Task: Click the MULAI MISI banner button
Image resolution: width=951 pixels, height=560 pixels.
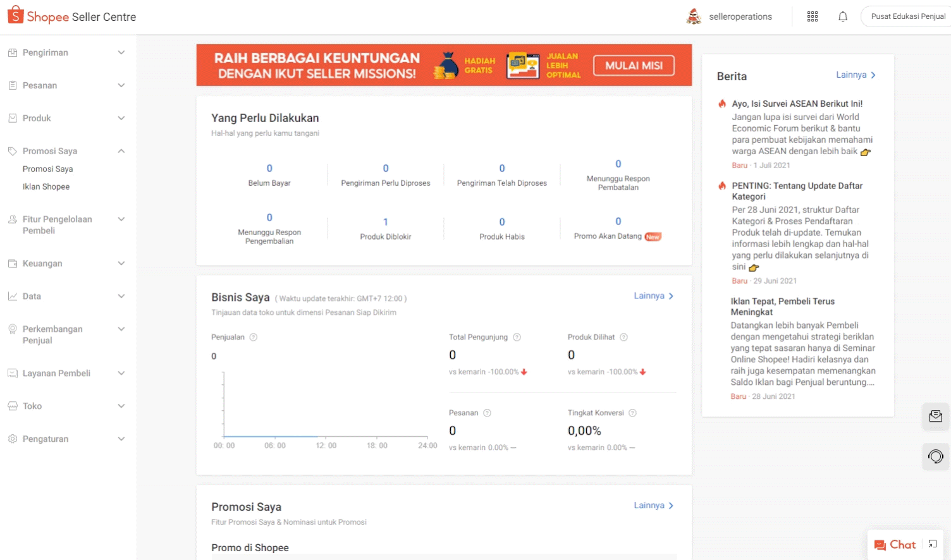Action: (x=634, y=66)
